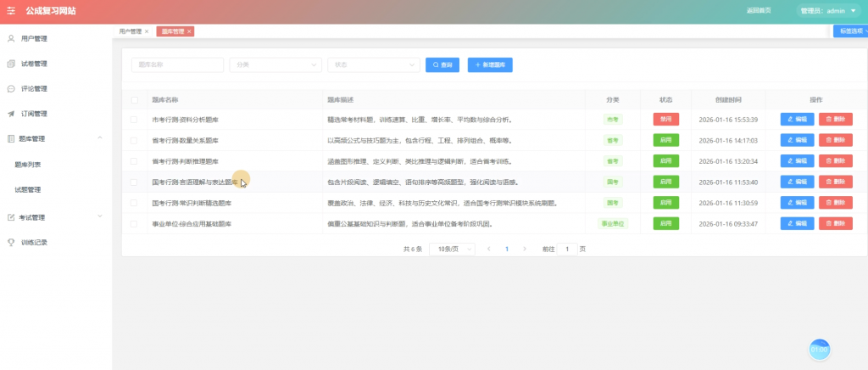This screenshot has width=868, height=370.
Task: Click the 返回首页 link in header
Action: click(x=759, y=10)
